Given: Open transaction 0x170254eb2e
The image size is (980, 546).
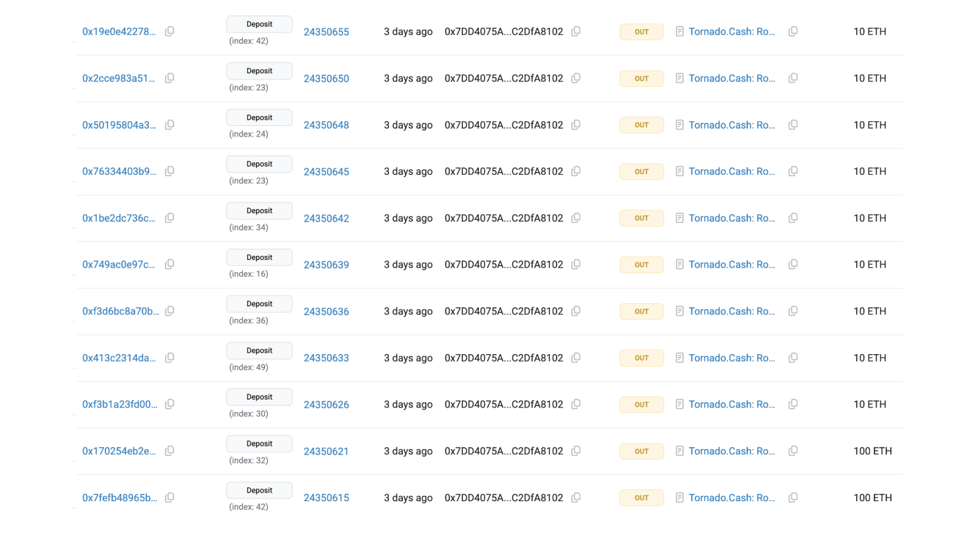Looking at the screenshot, I should (119, 451).
